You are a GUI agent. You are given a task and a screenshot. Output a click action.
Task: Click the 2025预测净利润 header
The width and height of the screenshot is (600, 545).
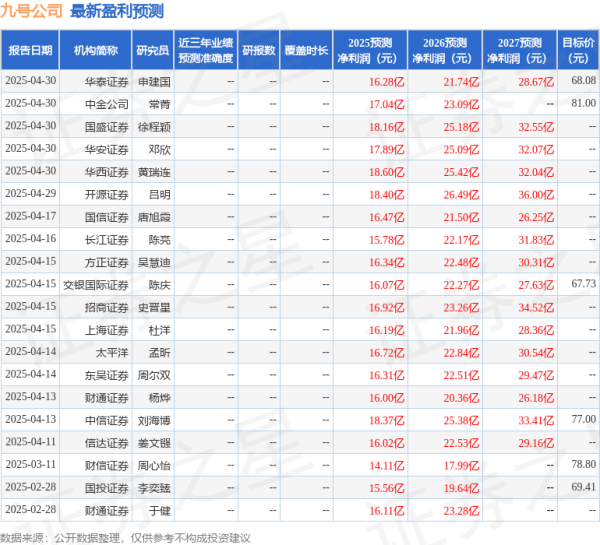pos(370,50)
